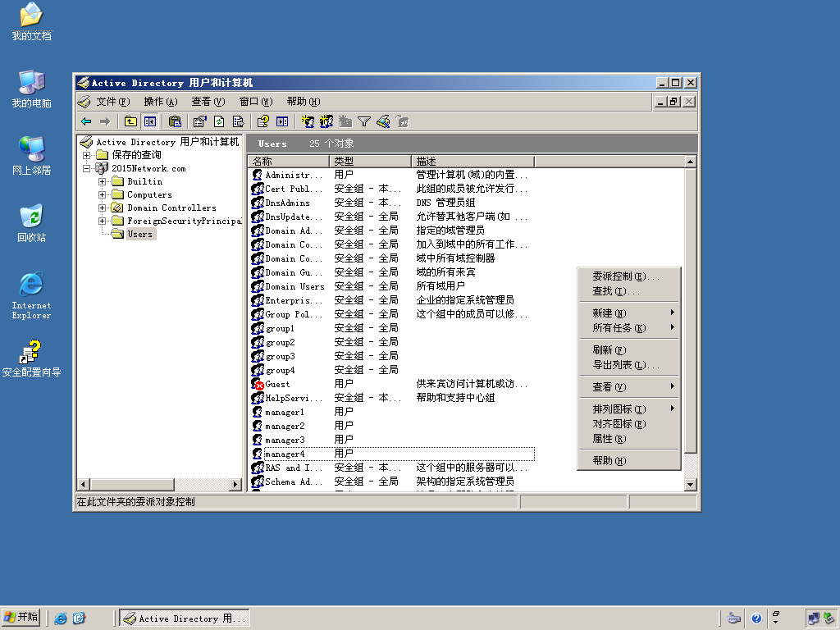The height and width of the screenshot is (630, 840).
Task: Click the Export list toolbar icon
Action: [239, 121]
